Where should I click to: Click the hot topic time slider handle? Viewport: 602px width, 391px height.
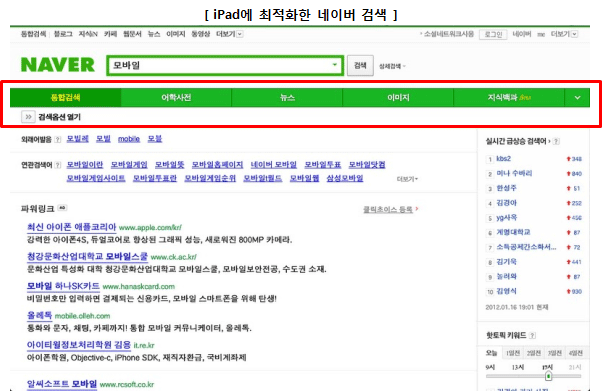(x=548, y=376)
